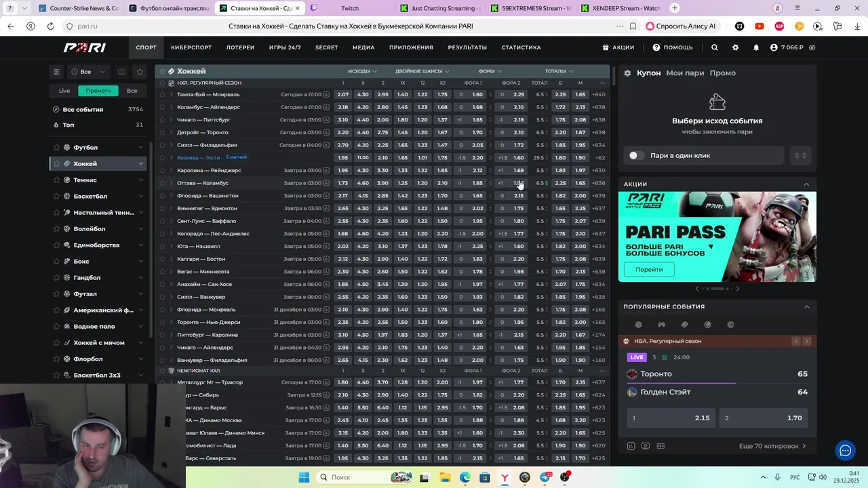This screenshot has width=868, height=488.
Task: Hide balance with the crossed-eye icon
Action: [812, 47]
